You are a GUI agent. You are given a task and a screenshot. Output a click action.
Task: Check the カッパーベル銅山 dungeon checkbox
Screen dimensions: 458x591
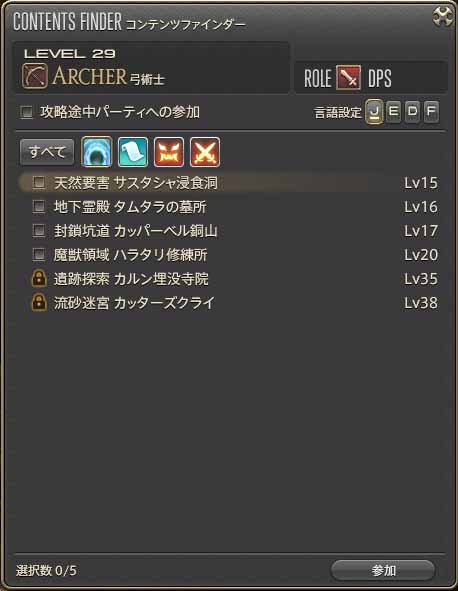click(39, 231)
